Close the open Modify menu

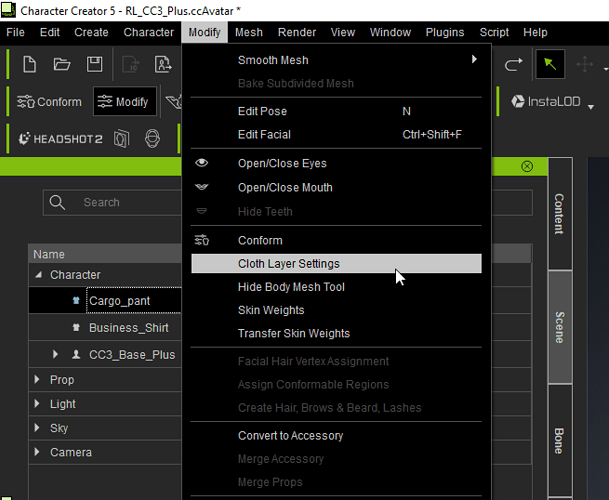[204, 32]
